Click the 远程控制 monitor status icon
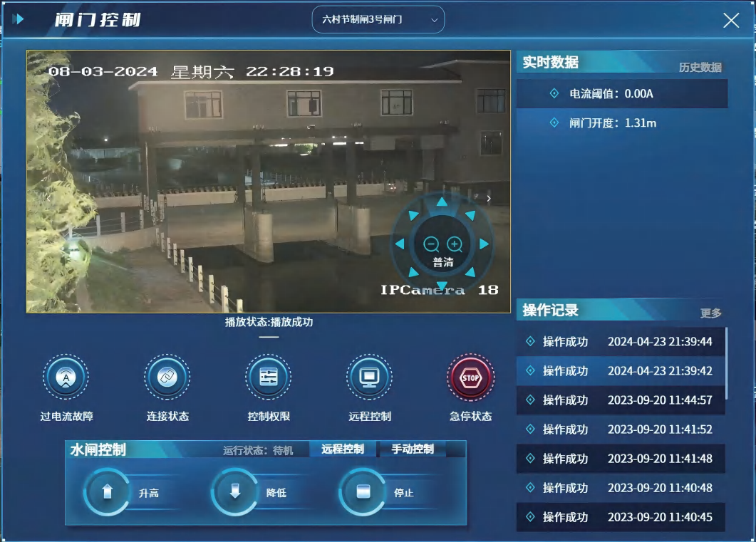This screenshot has height=542, width=756. coord(369,377)
